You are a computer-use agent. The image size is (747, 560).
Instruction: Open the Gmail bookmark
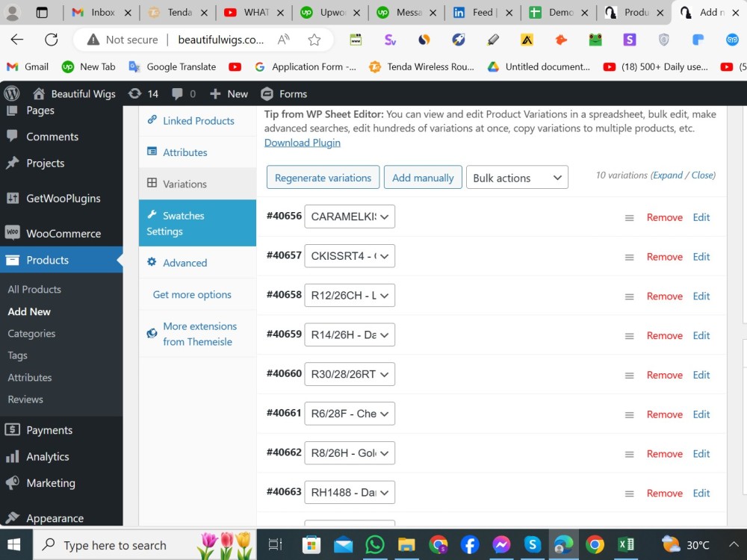click(x=28, y=67)
